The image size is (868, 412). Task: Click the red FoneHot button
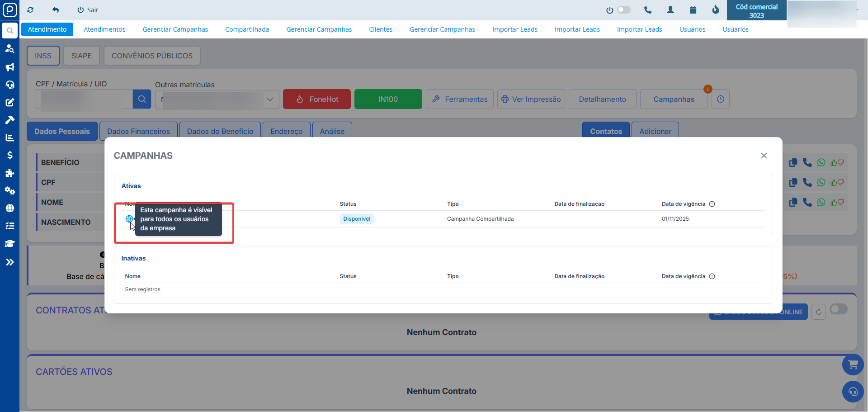point(316,99)
